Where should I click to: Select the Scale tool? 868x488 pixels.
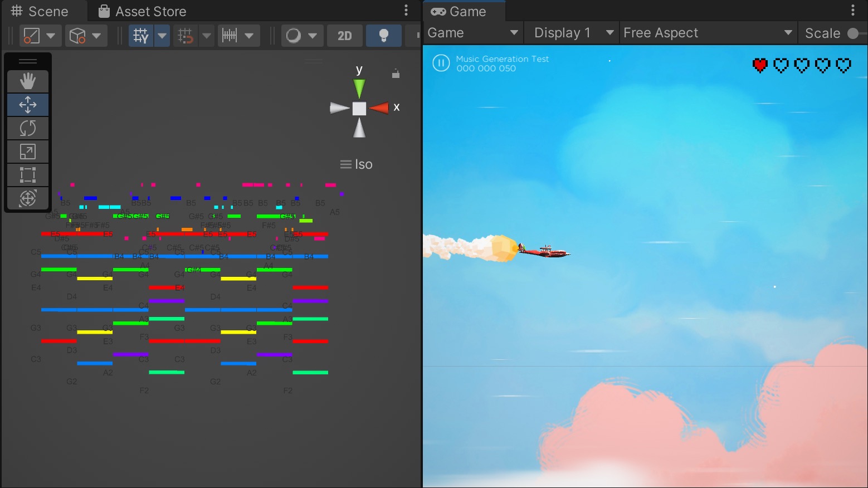pyautogui.click(x=28, y=152)
